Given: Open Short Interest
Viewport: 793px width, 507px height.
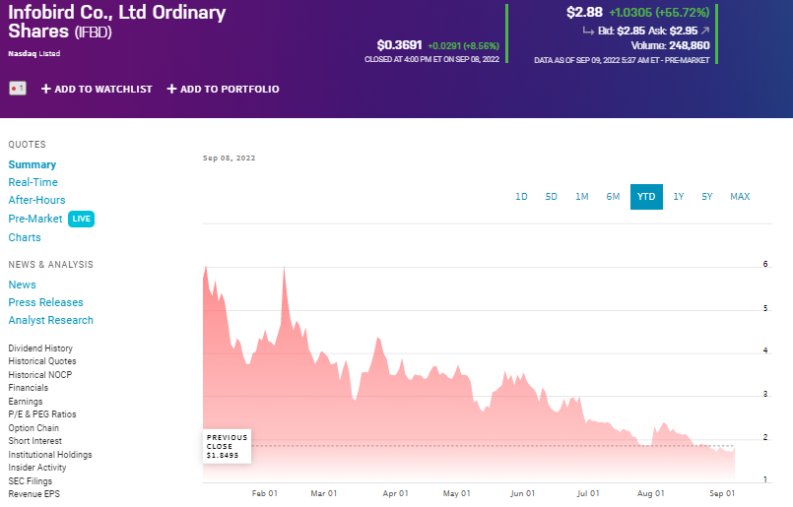Looking at the screenshot, I should point(35,441).
